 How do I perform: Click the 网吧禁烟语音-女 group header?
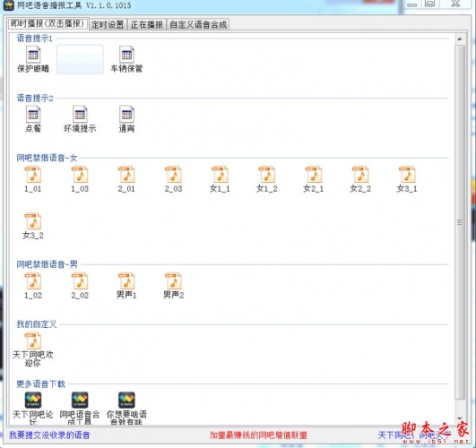click(x=47, y=158)
